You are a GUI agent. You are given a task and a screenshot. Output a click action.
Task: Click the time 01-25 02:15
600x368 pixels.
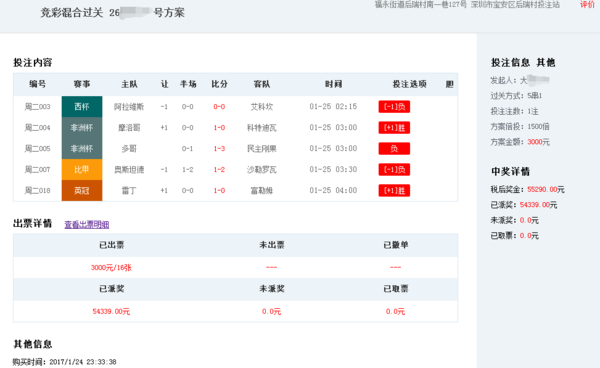333,107
